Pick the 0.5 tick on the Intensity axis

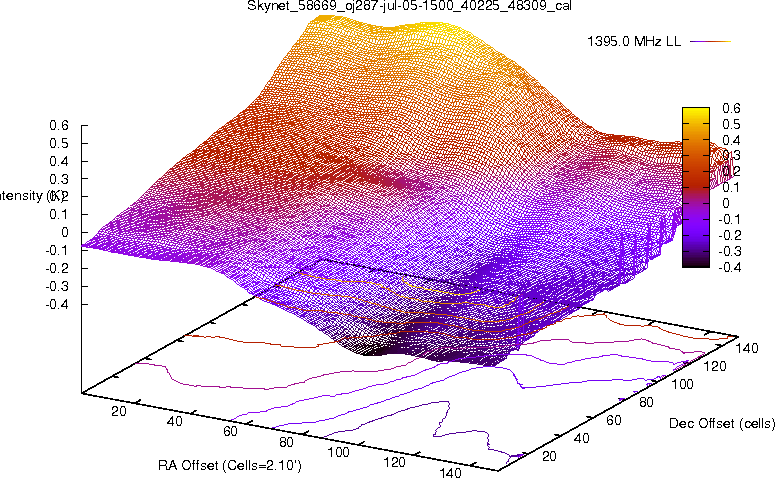click(59, 143)
